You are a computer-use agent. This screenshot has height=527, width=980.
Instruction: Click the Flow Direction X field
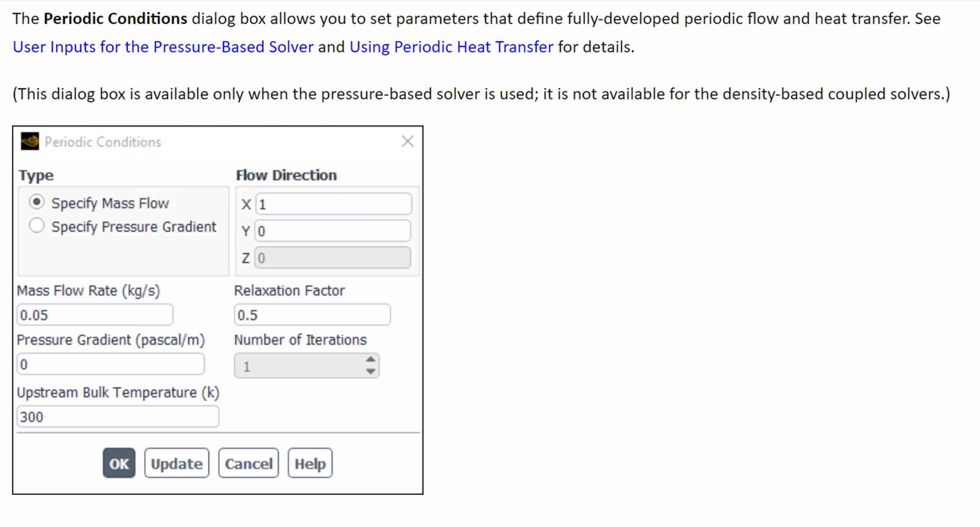pos(333,204)
